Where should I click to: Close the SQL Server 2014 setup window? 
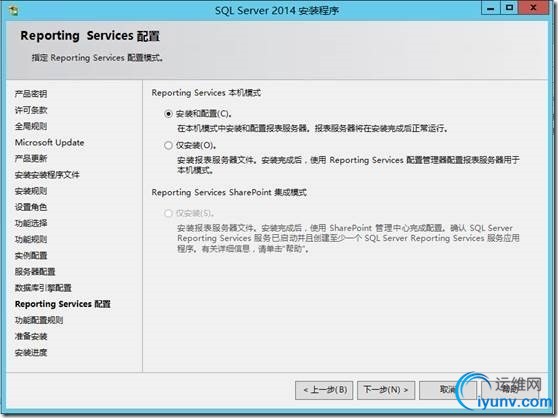coord(533,8)
